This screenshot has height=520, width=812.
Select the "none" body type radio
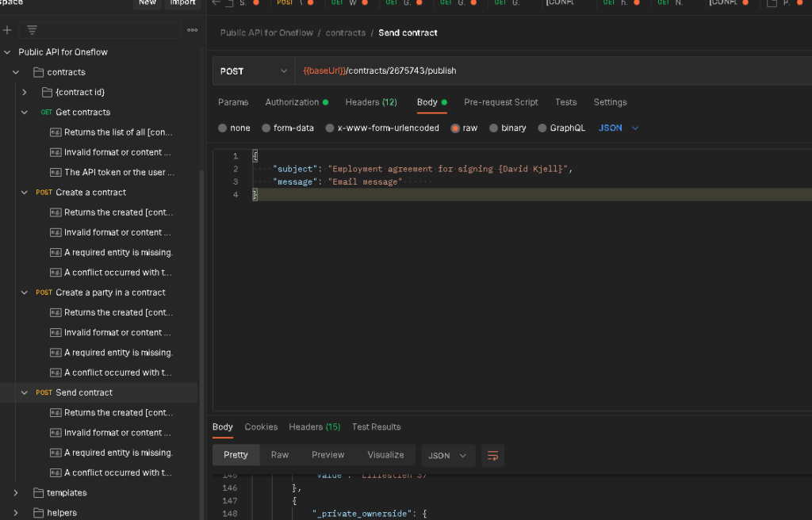click(x=223, y=128)
